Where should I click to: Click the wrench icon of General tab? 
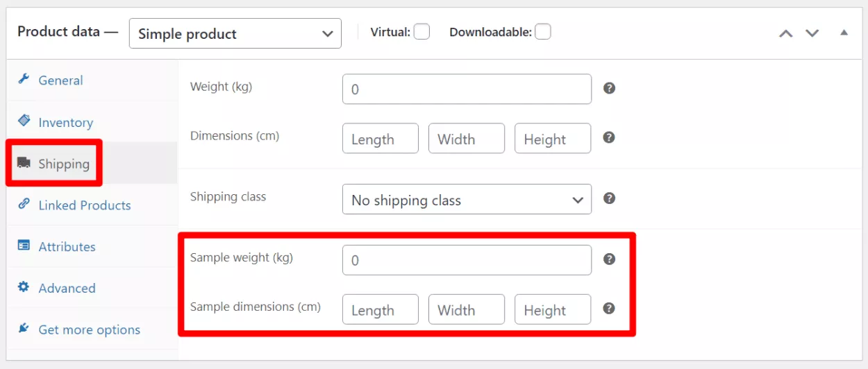tap(24, 79)
